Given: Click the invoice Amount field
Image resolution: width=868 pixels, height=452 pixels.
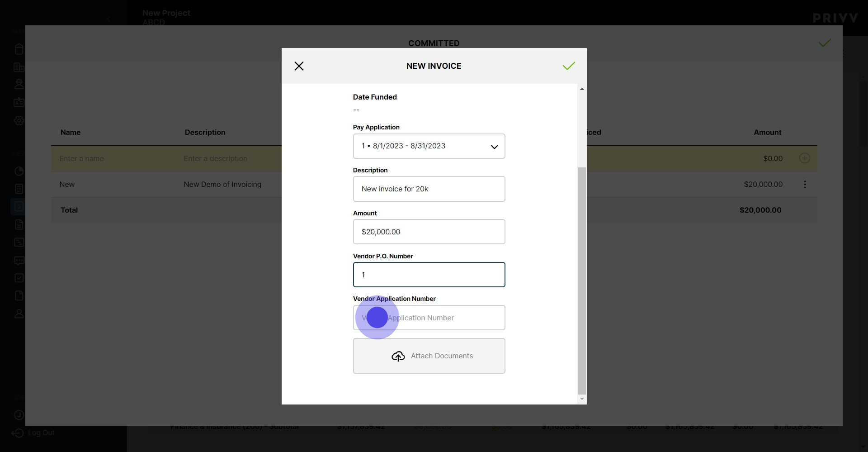Looking at the screenshot, I should 429,232.
